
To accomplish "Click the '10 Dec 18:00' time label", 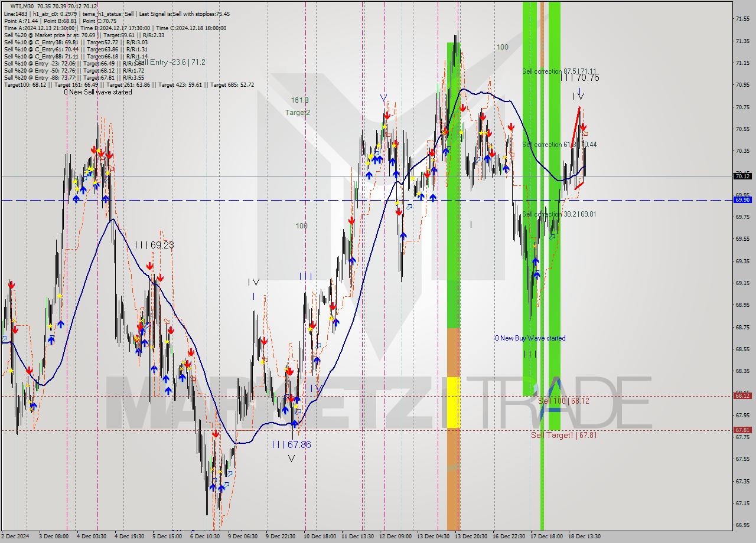I will [x=320, y=537].
